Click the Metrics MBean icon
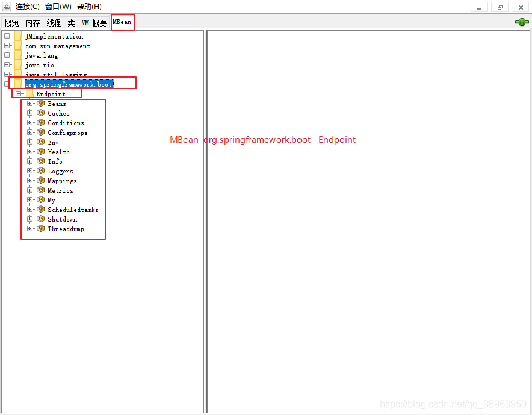 41,190
